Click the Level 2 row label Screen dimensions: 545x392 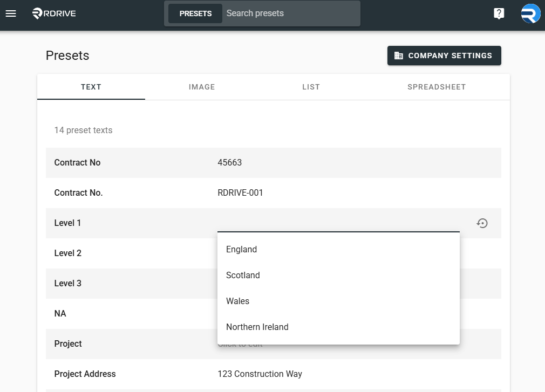(68, 253)
